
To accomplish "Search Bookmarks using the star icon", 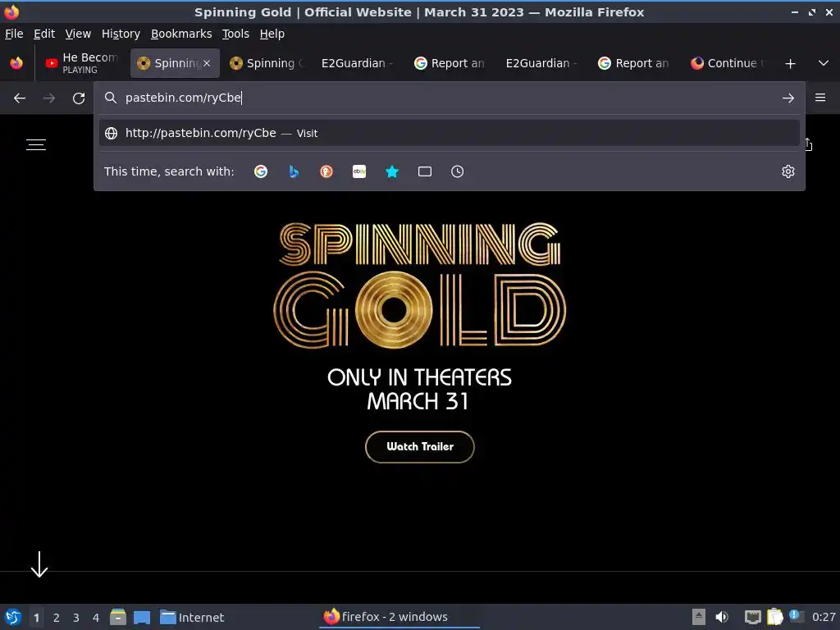I will pos(392,171).
